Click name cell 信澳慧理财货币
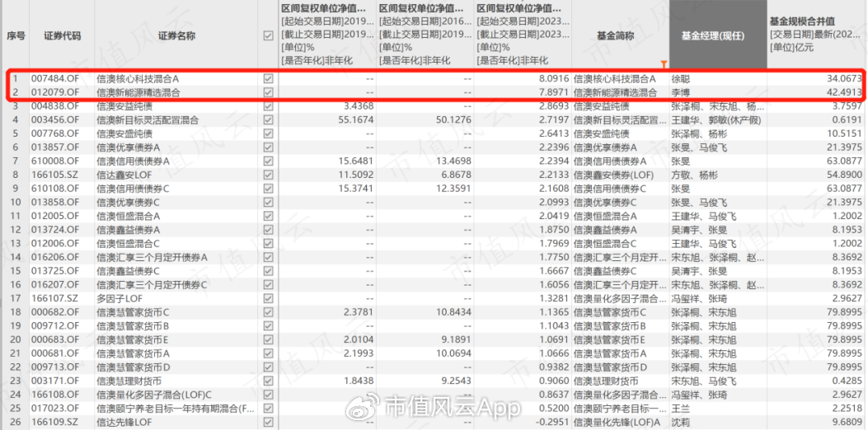This screenshot has width=868, height=430. (x=129, y=381)
